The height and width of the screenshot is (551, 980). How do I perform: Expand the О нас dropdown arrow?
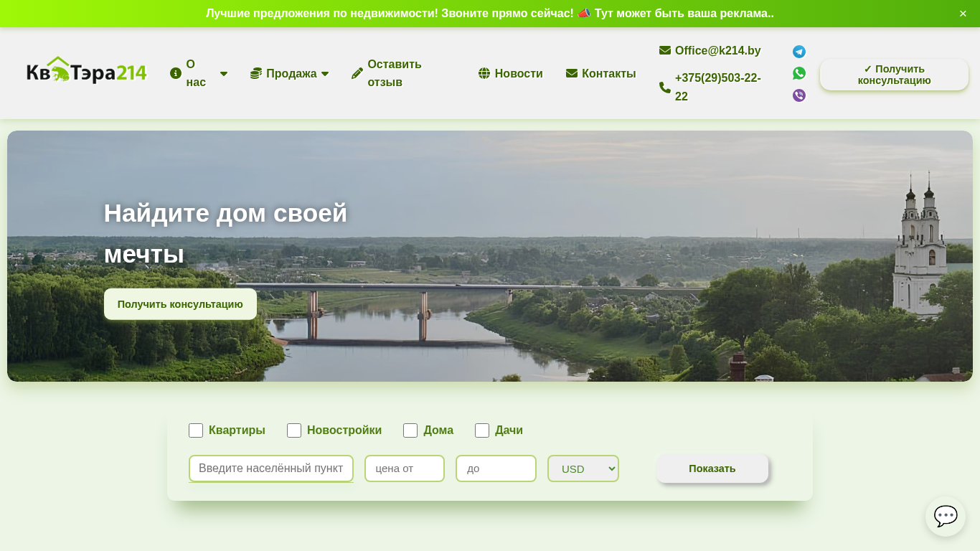tap(224, 73)
